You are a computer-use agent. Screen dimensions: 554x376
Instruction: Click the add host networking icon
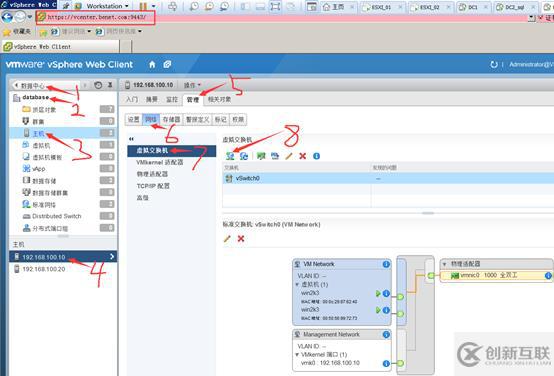[x=230, y=156]
